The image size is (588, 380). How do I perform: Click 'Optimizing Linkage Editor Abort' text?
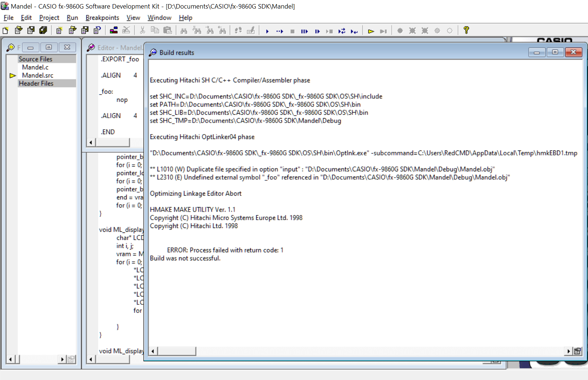(x=196, y=193)
